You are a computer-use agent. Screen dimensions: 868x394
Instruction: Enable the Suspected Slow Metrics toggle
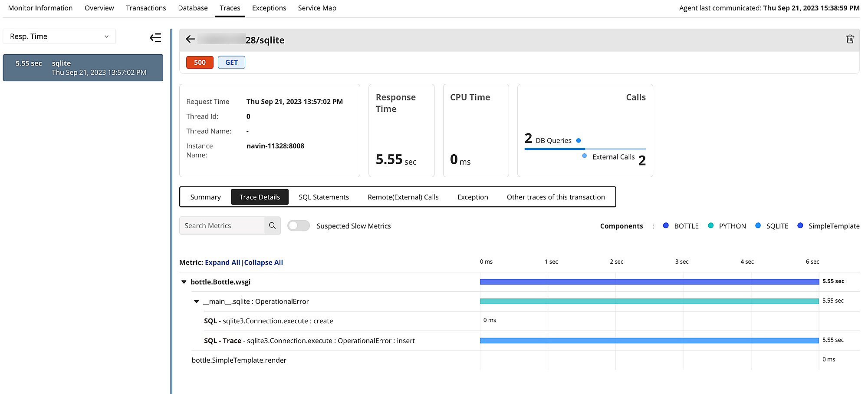[298, 225]
